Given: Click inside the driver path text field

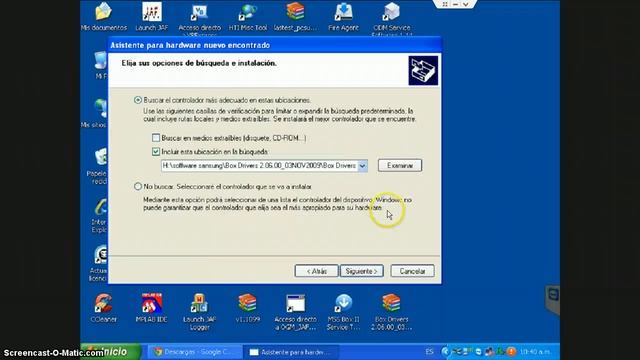Looking at the screenshot, I should click(260, 166).
